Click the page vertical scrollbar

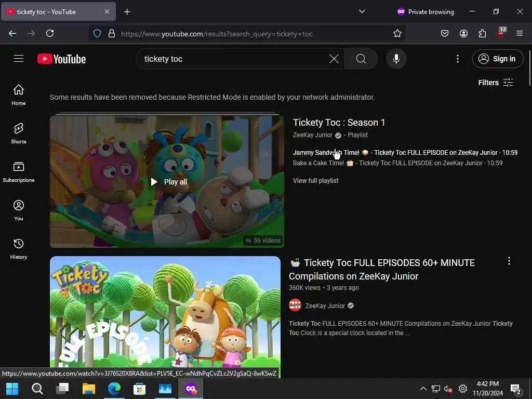coord(529,68)
